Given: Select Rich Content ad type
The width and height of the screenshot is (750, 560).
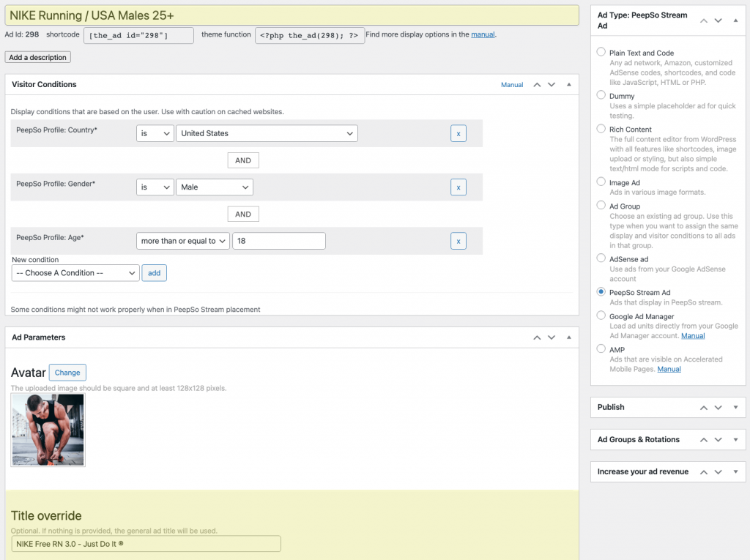Looking at the screenshot, I should (x=601, y=129).
